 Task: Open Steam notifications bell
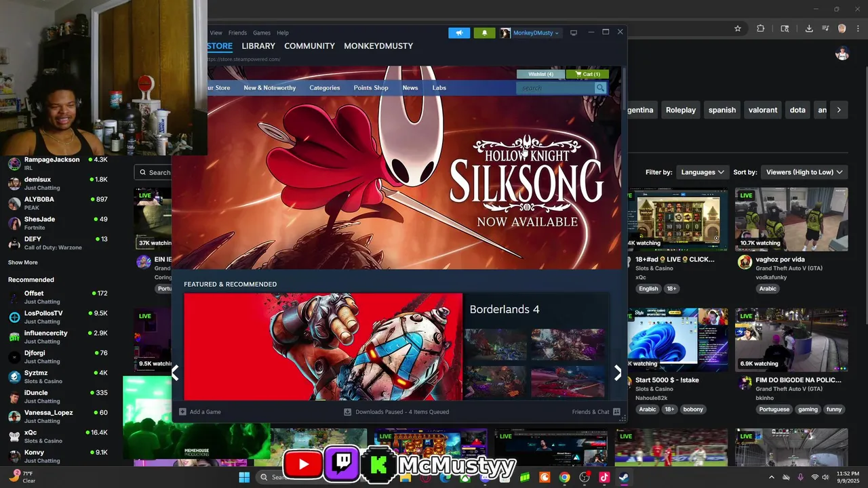coord(484,33)
